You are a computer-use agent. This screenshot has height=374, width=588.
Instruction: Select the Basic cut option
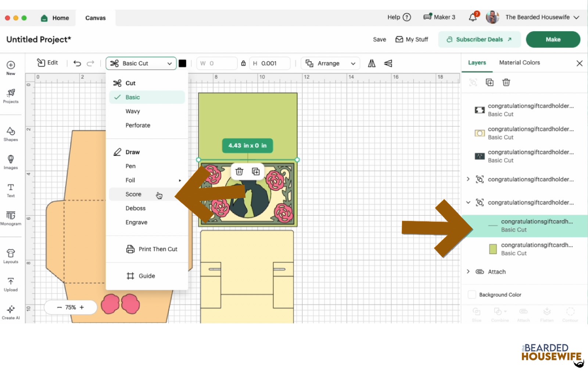click(133, 97)
